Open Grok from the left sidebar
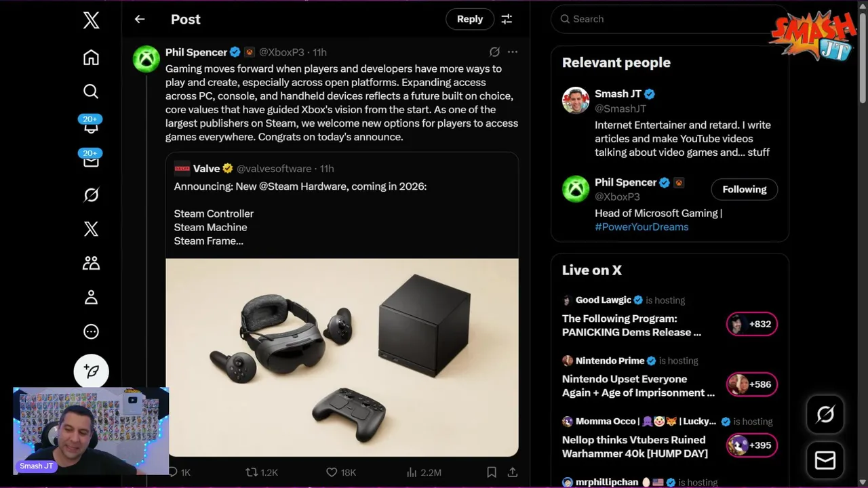Screen dimensions: 868x488 coord(91,195)
